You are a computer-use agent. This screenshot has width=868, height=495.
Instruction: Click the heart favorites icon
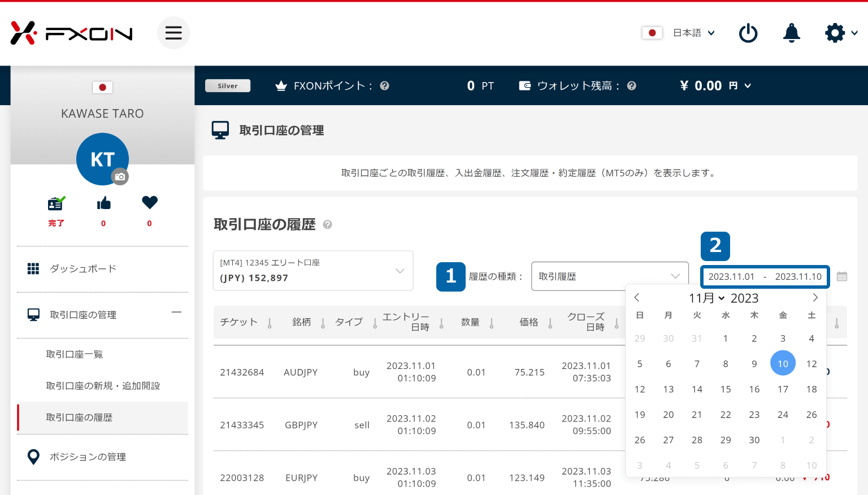click(x=150, y=202)
